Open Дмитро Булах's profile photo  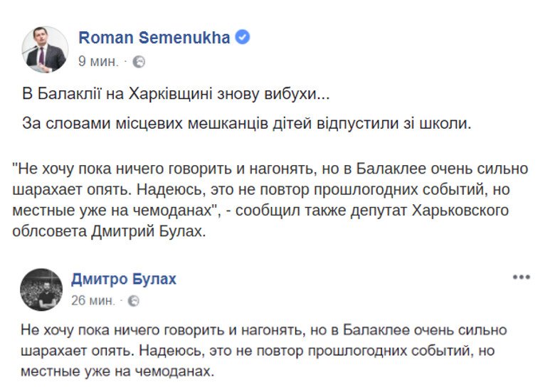pos(41,290)
